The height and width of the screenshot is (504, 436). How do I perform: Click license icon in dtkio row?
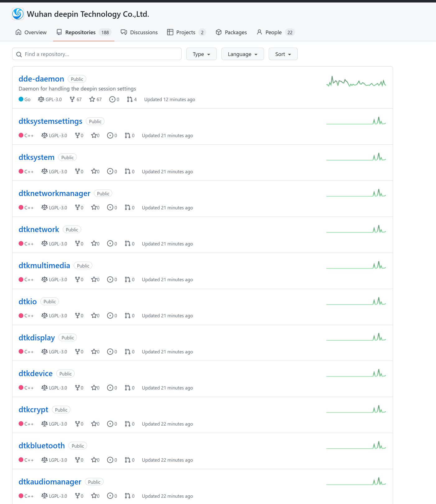click(x=44, y=315)
